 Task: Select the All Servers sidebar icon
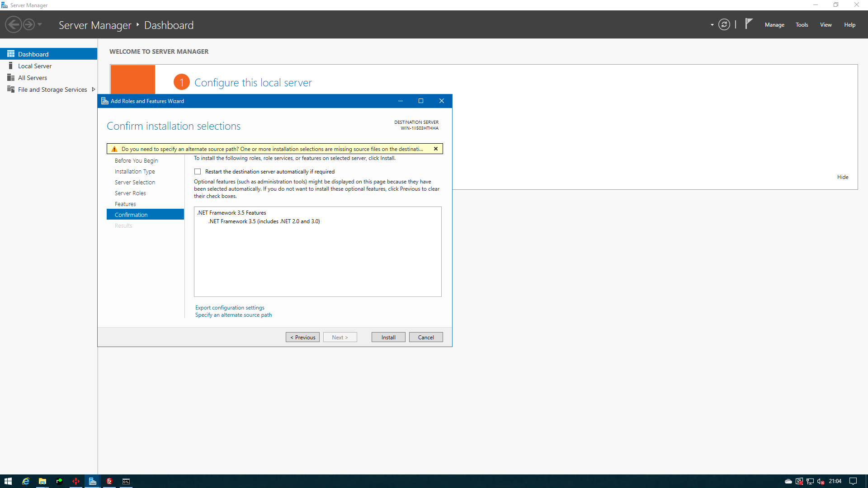pyautogui.click(x=11, y=78)
